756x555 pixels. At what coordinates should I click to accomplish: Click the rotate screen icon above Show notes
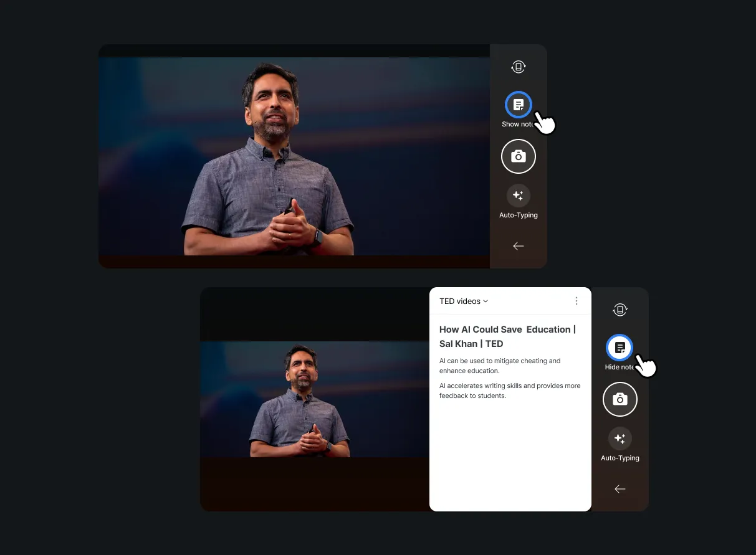518,67
